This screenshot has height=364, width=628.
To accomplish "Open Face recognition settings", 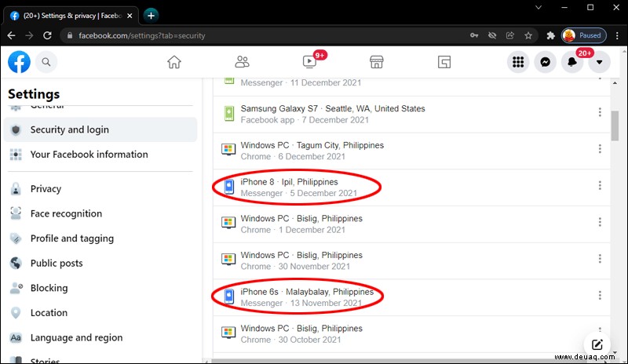I will point(100,214).
